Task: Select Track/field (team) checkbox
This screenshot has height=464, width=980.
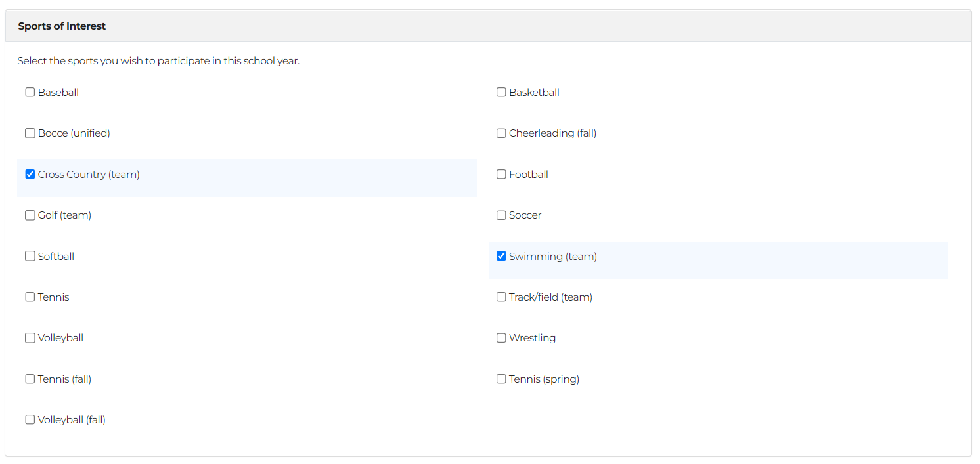Action: click(x=501, y=297)
